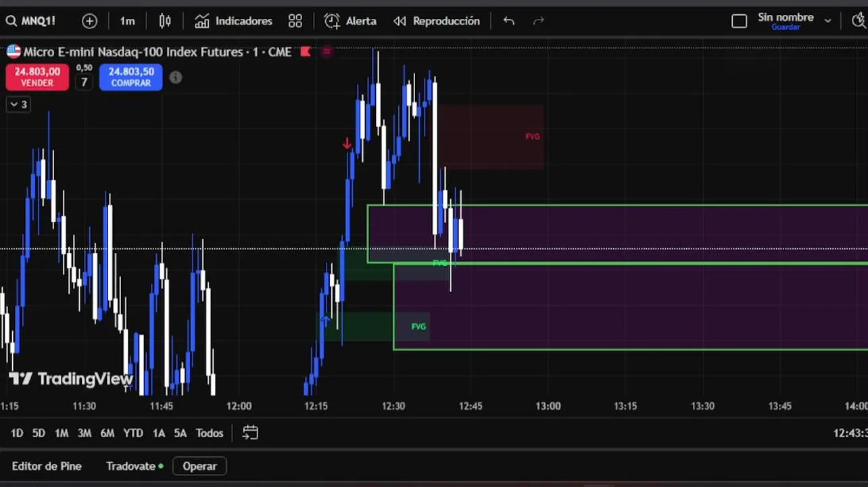Redo the last chart action
Viewport: 868px width, 487px height.
pyautogui.click(x=539, y=21)
